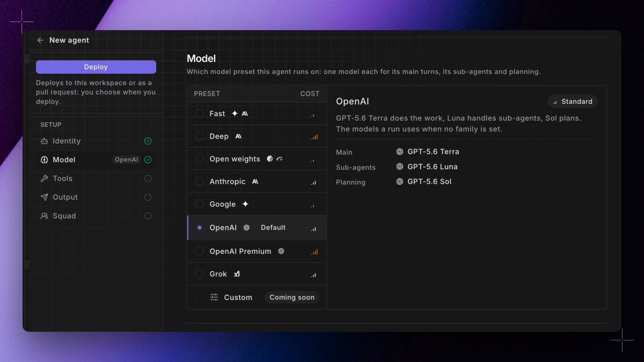Click the OpenAI heading in the details panel
Image resolution: width=644 pixels, height=362 pixels.
tap(353, 101)
